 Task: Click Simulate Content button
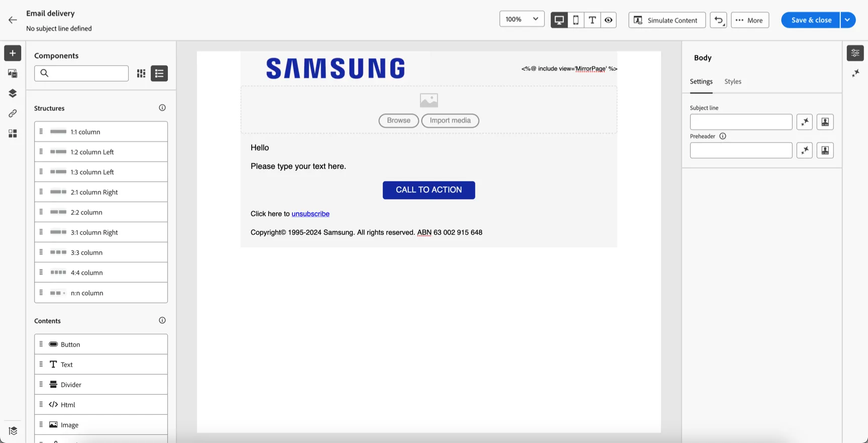pyautogui.click(x=667, y=20)
